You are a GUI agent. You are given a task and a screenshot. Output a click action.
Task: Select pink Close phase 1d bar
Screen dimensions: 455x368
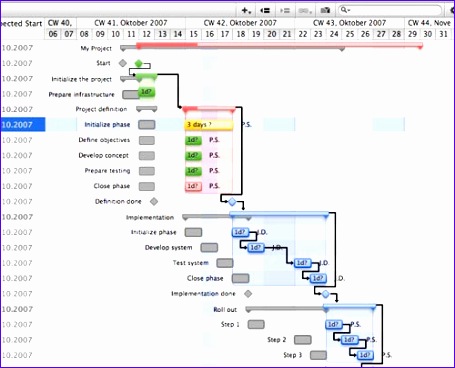click(193, 186)
